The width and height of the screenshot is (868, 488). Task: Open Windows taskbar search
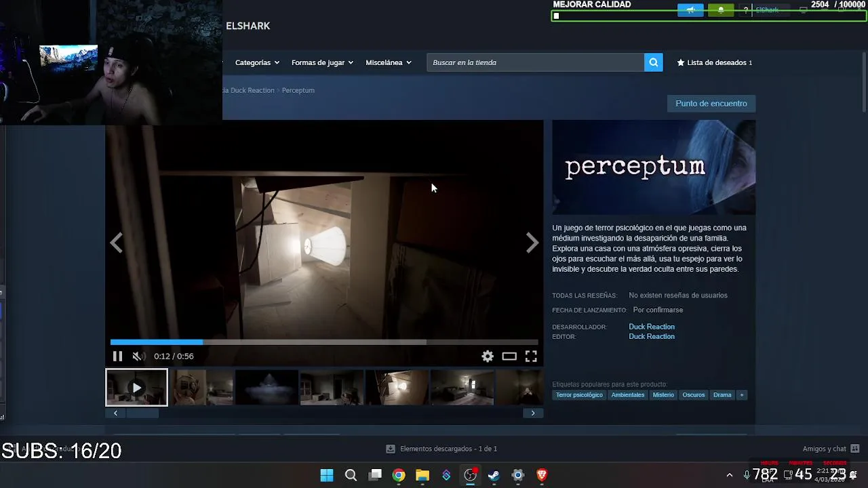pyautogui.click(x=351, y=475)
